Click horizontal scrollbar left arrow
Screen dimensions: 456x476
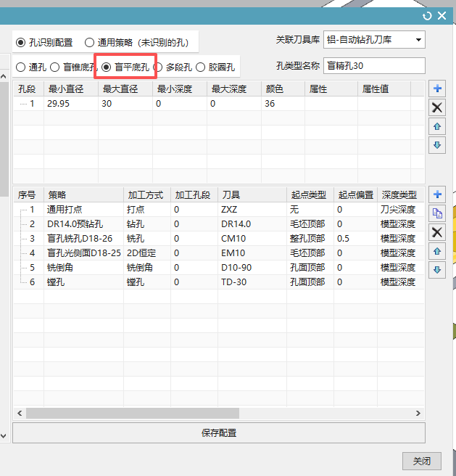[x=20, y=413]
